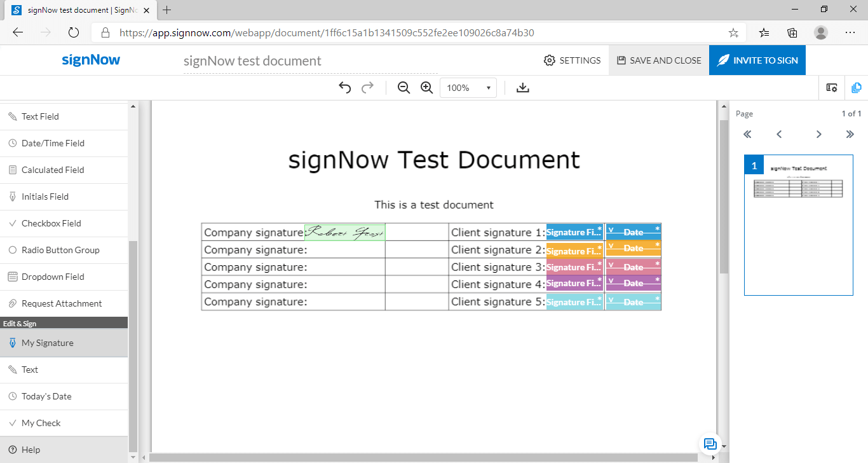
Task: Select the page 1 thumbnail
Action: 798,225
